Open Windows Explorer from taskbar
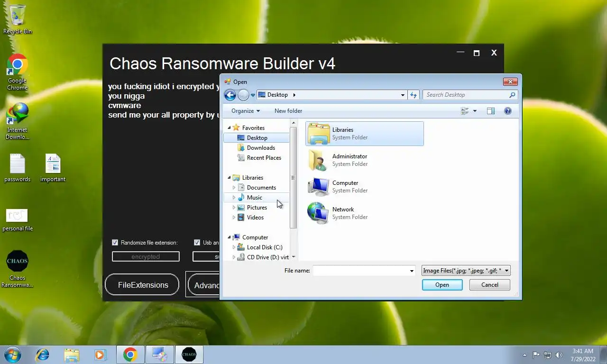Screen dimensions: 607x364 coord(72,355)
